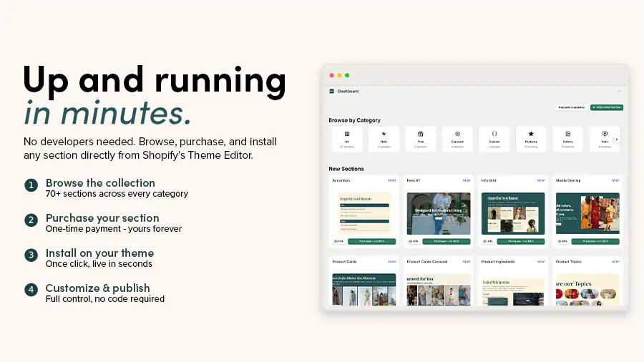Viewport: 644px width, 362px height.
Task: Click the Info Grid card title
Action: pos(489,180)
